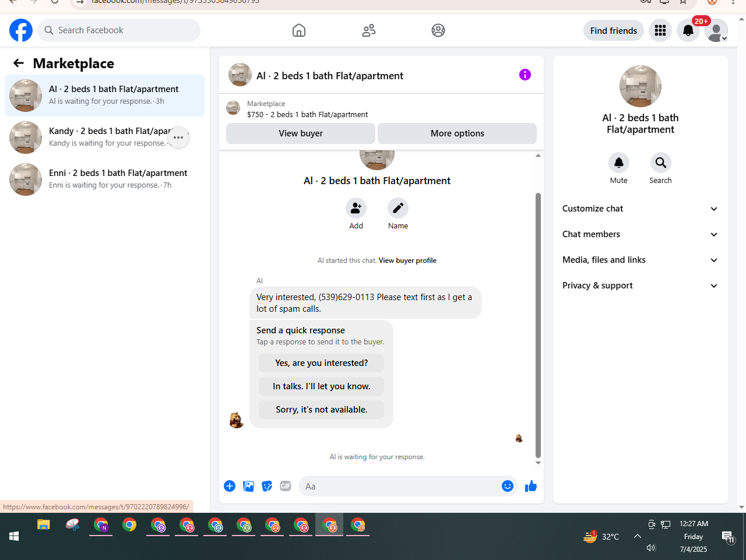Image resolution: width=746 pixels, height=560 pixels.
Task: Open the Enni conversation in Marketplace list
Action: pyautogui.click(x=105, y=179)
